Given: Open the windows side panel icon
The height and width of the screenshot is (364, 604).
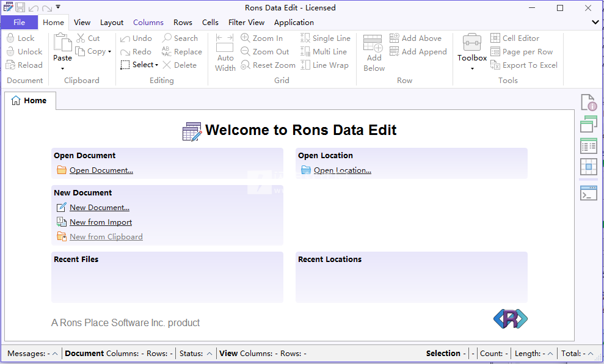Looking at the screenshot, I should (589, 124).
